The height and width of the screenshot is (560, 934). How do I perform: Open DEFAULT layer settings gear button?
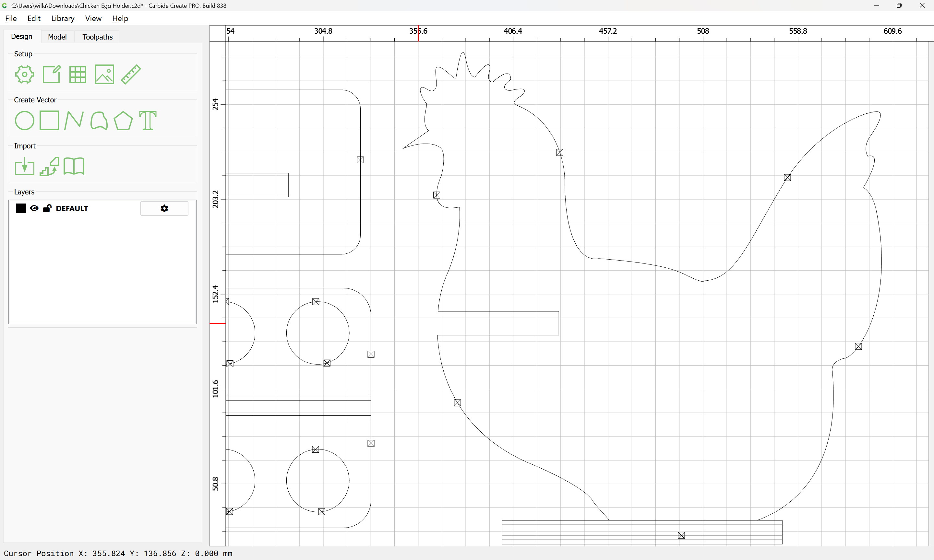(164, 208)
